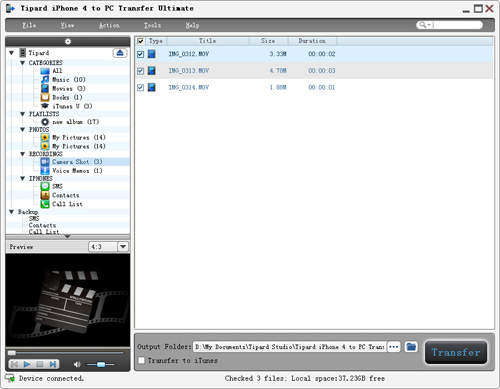Click the volume speaker icon
Image resolution: width=500 pixels, height=389 pixels.
coord(77,364)
